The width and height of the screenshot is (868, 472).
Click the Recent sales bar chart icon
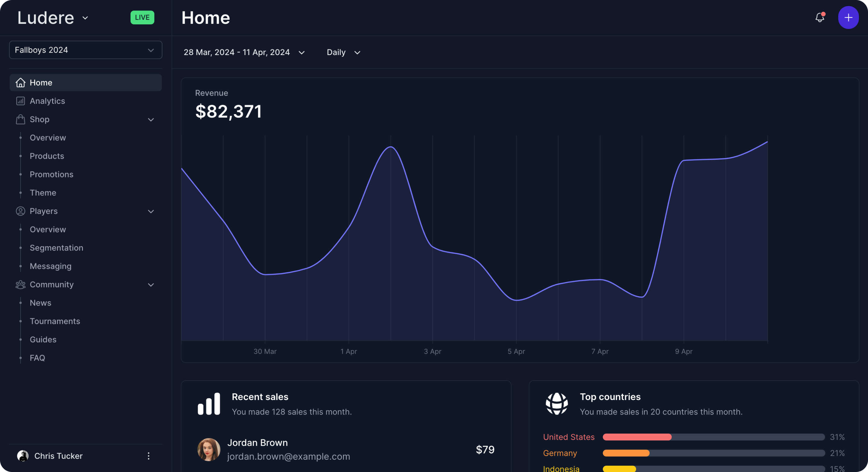(x=209, y=404)
